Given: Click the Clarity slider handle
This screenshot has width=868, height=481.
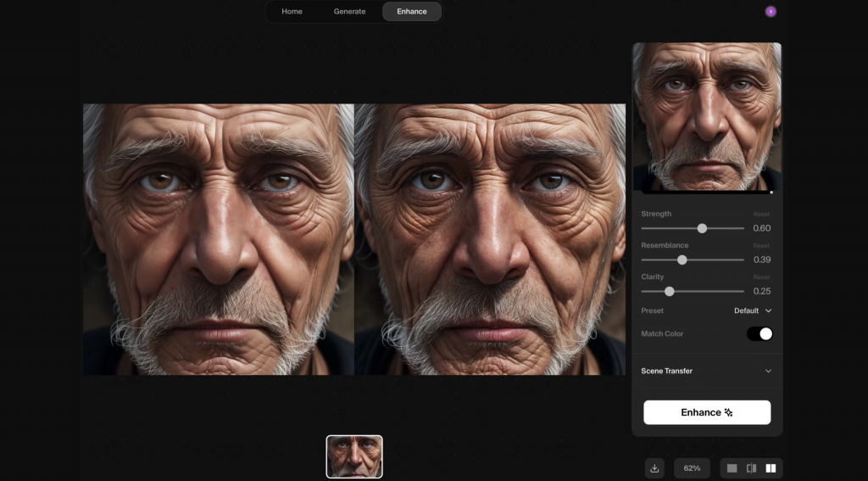Looking at the screenshot, I should click(x=670, y=292).
